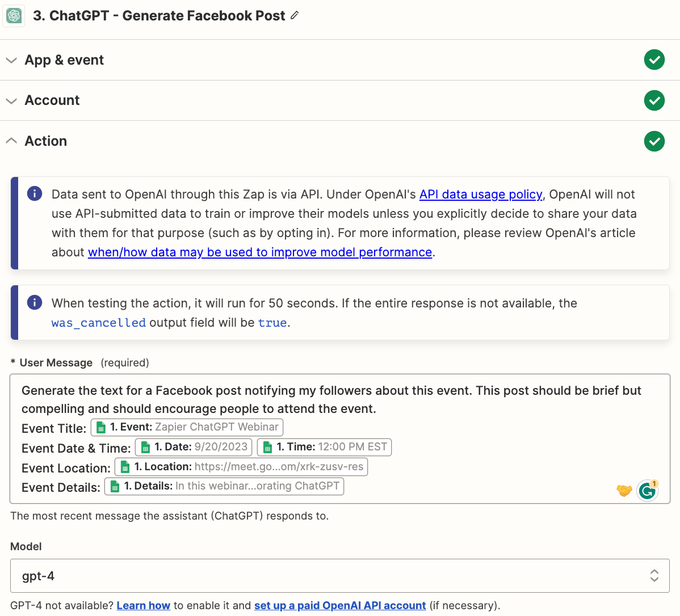The image size is (680, 616).
Task: Click the Google Sheets icon in Details pill
Action: [x=115, y=486]
